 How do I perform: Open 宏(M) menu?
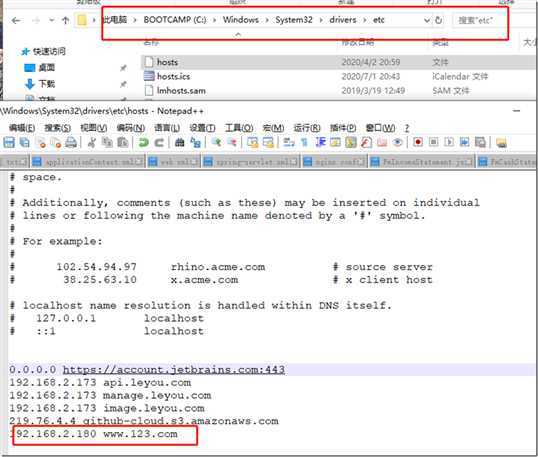click(x=273, y=128)
